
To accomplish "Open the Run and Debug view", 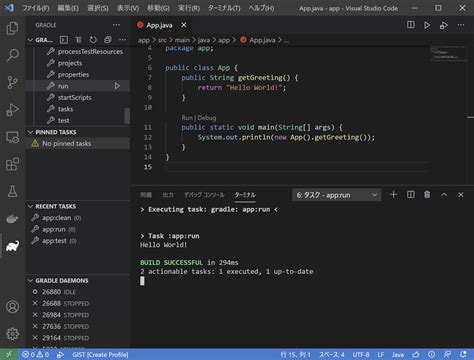I will pos(12,110).
